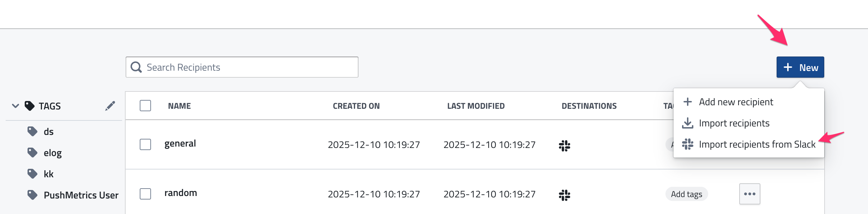This screenshot has width=868, height=214.
Task: Open the three-dot menu for random row
Action: click(x=749, y=194)
